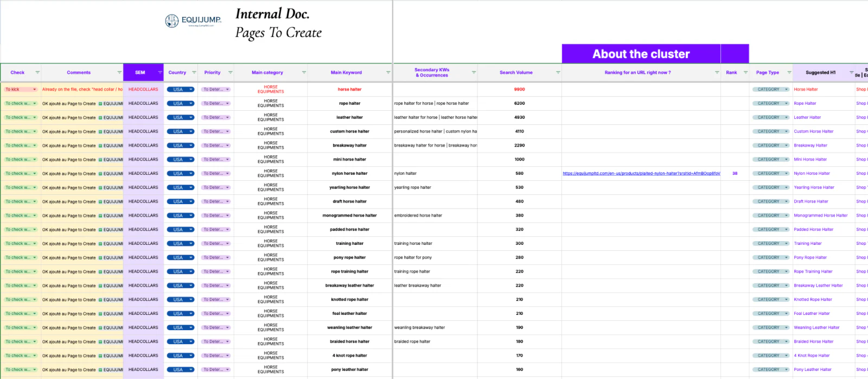Select the search volume cell showing 6200
The height and width of the screenshot is (379, 868).
click(520, 103)
